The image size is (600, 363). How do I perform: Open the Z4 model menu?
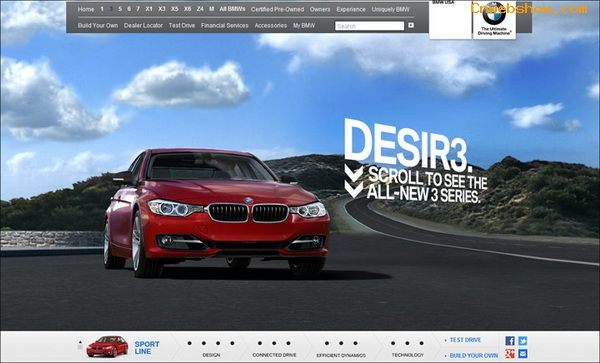200,9
